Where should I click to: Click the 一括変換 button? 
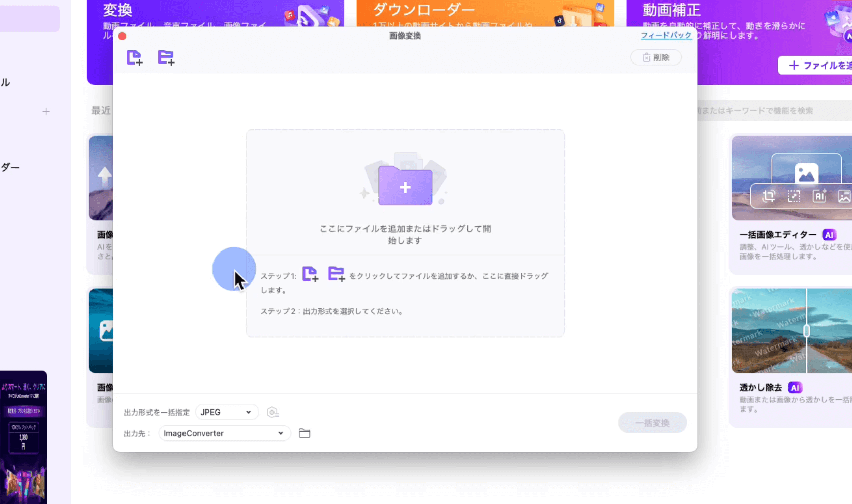pyautogui.click(x=652, y=422)
